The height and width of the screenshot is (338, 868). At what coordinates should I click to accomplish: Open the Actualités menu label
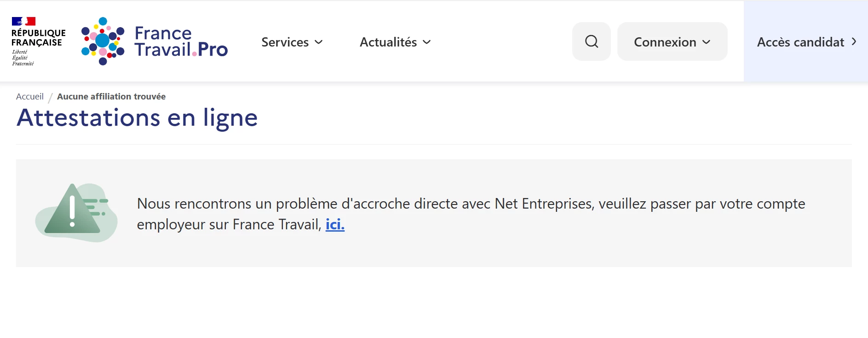coord(388,42)
